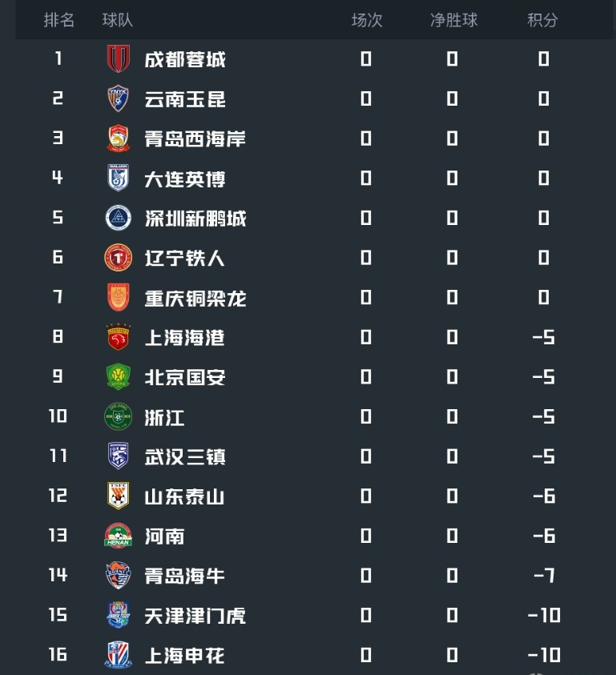This screenshot has width=616, height=675.
Task: Click the 辽宁铁人 team logo
Action: [x=119, y=258]
